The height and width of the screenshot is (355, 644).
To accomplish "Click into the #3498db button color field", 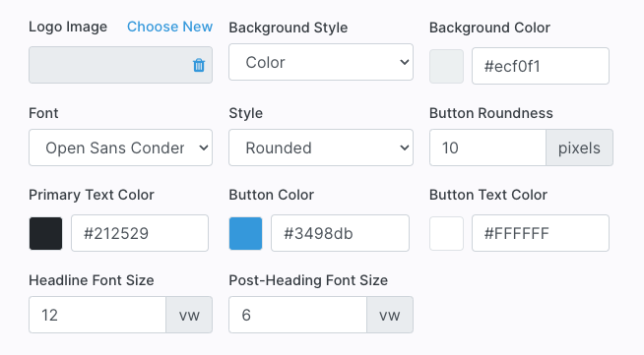I will coord(340,233).
